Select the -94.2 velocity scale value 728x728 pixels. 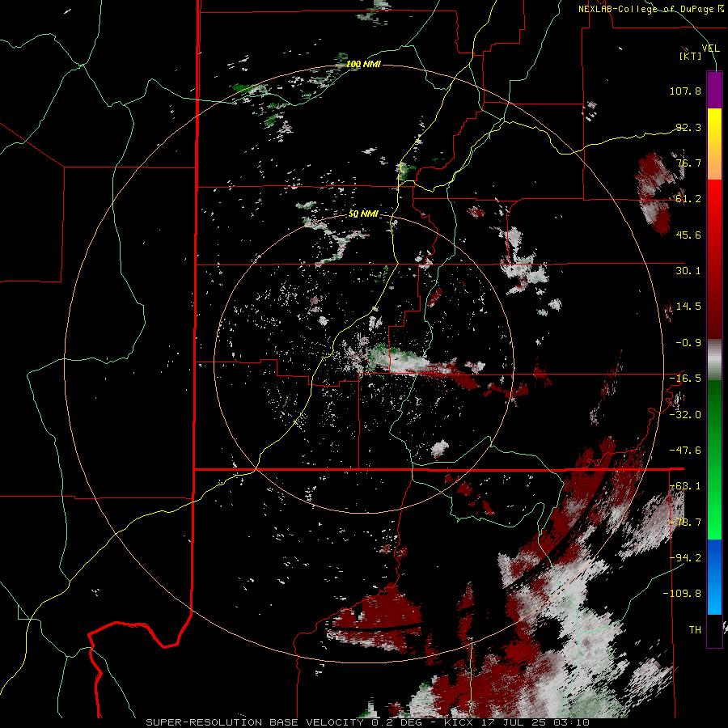pos(685,557)
